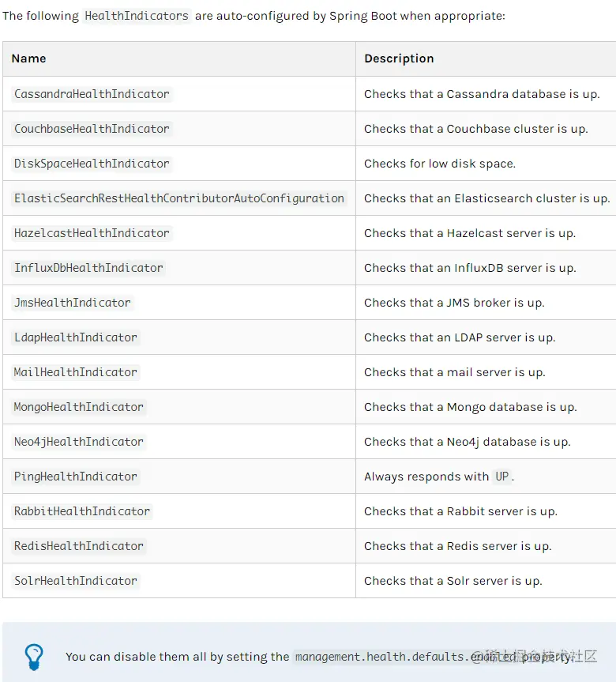Select RabbitHealthIndicator code label
Viewport: 616px width, 682px height.
[x=82, y=511]
